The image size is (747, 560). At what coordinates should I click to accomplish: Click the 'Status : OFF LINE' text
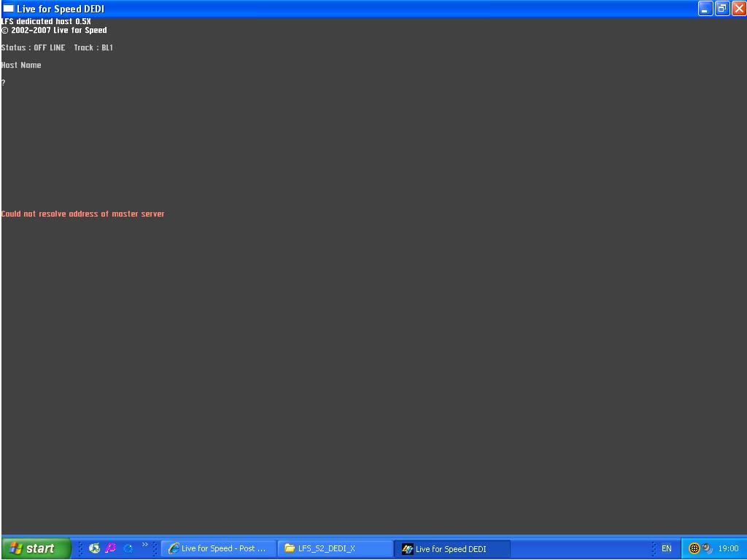tap(33, 47)
